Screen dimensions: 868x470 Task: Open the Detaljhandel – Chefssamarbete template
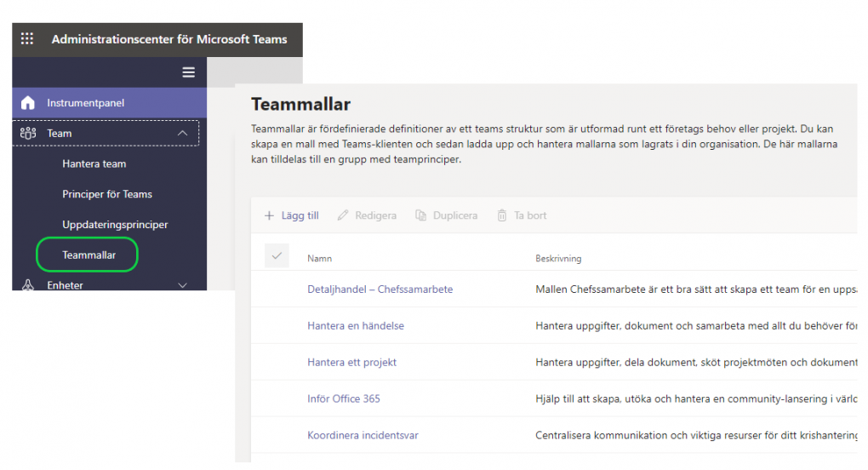[380, 289]
